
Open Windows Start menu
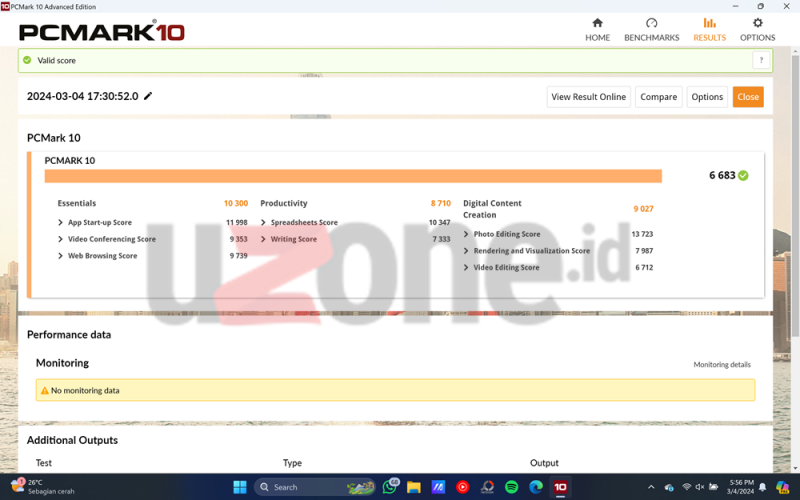click(240, 487)
